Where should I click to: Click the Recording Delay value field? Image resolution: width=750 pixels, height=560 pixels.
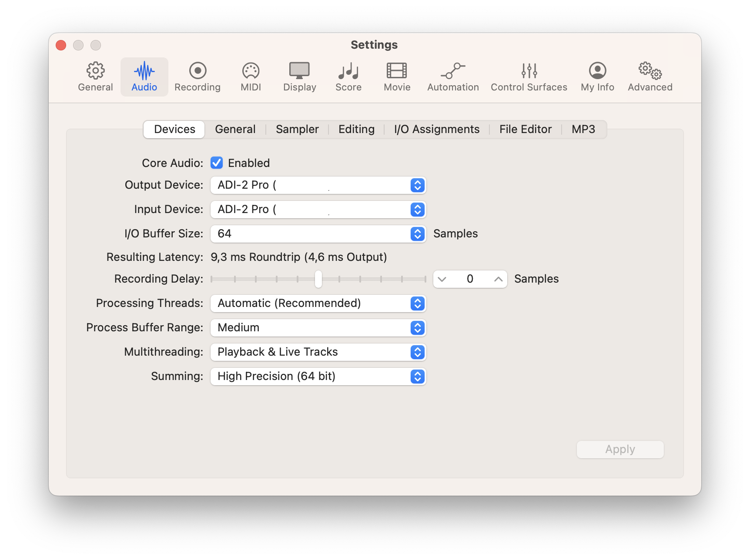pyautogui.click(x=470, y=279)
